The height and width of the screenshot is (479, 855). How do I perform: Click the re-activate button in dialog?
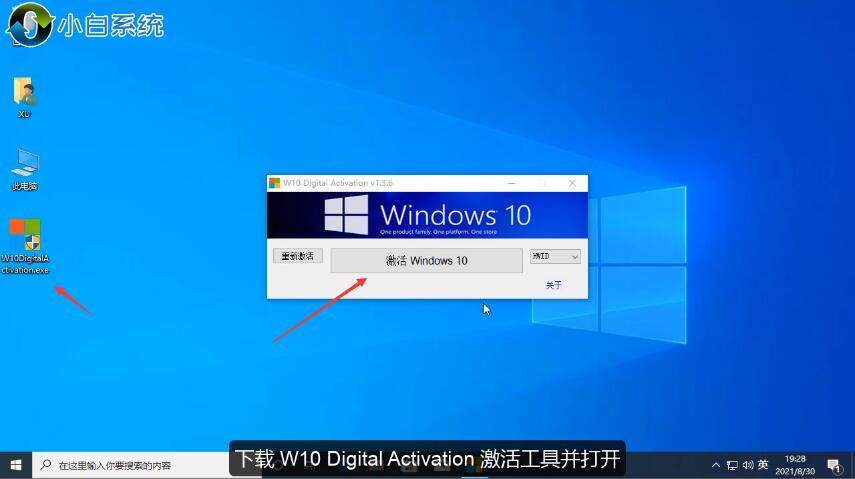coord(298,256)
